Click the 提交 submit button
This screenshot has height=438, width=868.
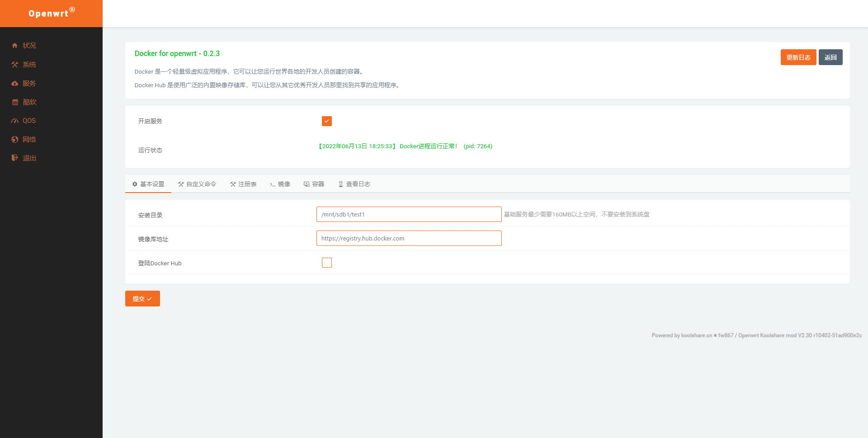click(142, 299)
